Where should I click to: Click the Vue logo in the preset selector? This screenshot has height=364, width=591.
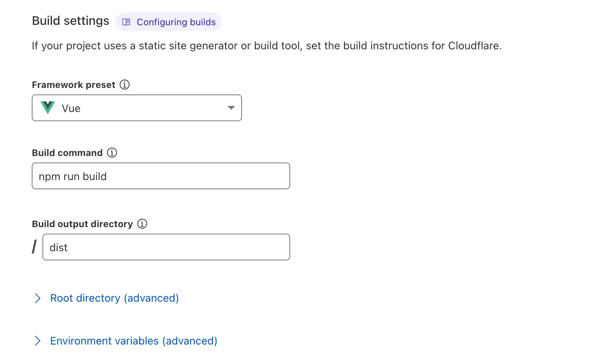pyautogui.click(x=48, y=108)
